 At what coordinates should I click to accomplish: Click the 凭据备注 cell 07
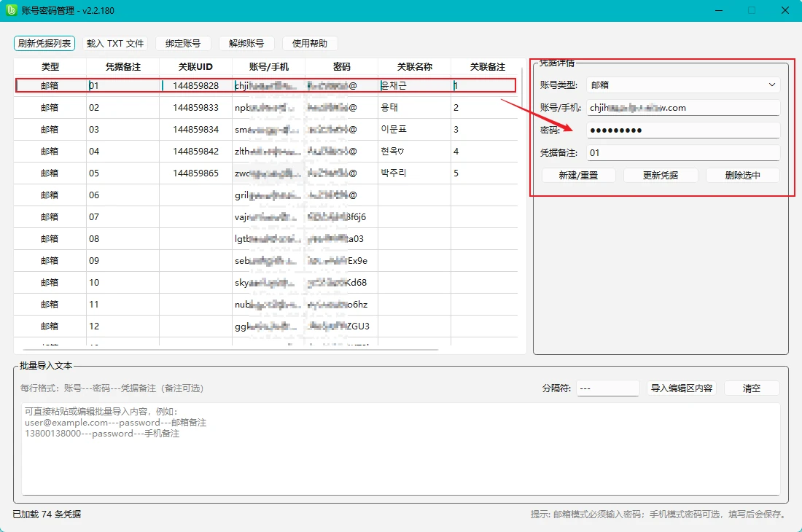pyautogui.click(x=122, y=216)
